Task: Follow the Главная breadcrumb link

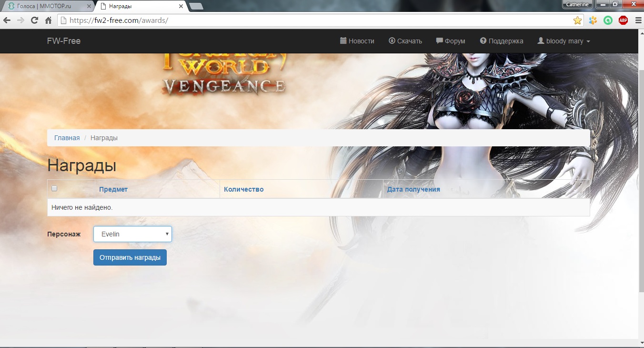Action: [67, 138]
